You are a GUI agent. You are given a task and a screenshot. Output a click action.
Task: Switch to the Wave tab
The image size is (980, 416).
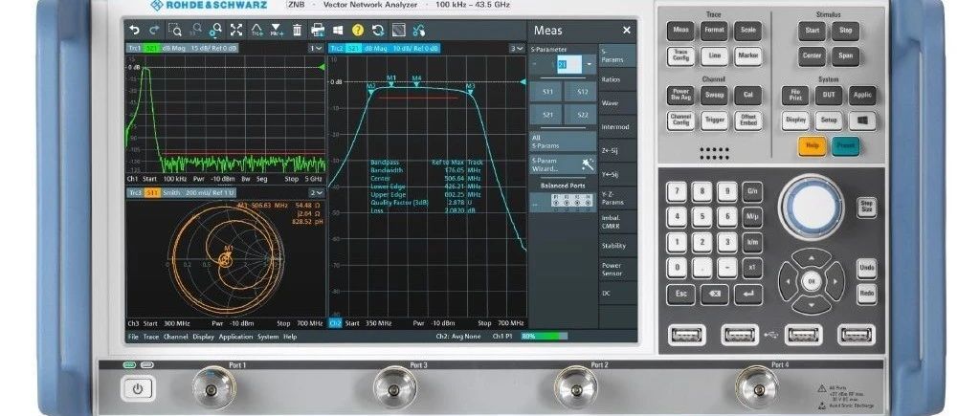617,103
